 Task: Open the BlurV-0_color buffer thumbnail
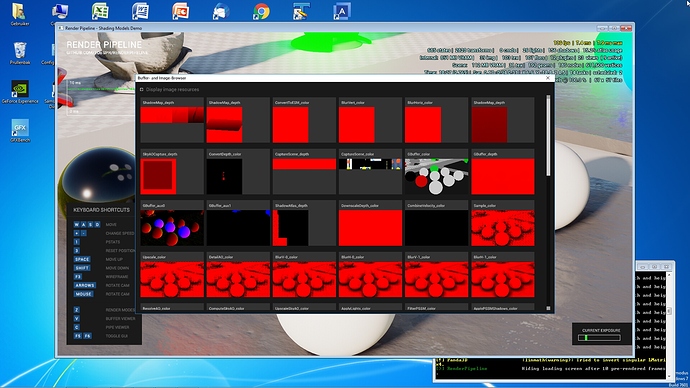pos(304,275)
